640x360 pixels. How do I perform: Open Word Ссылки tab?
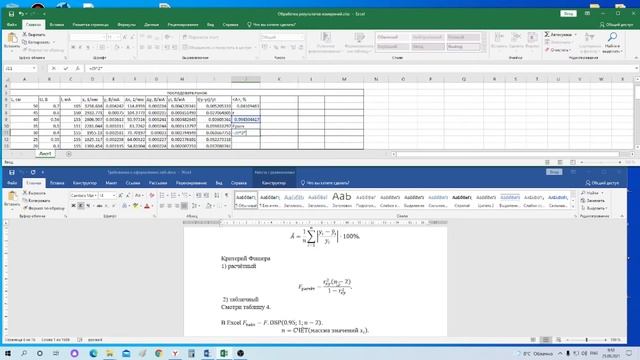click(x=133, y=183)
